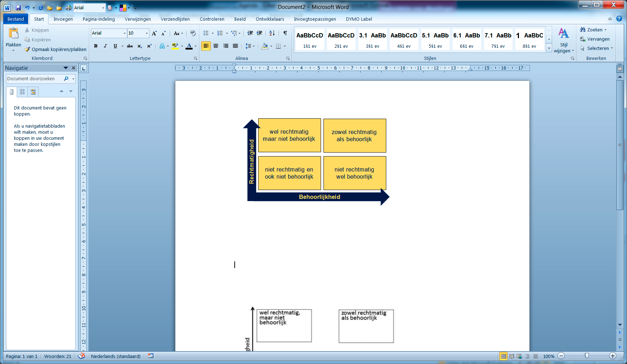
Task: Sort paragraphs with the A-Z sort icon
Action: point(272,33)
